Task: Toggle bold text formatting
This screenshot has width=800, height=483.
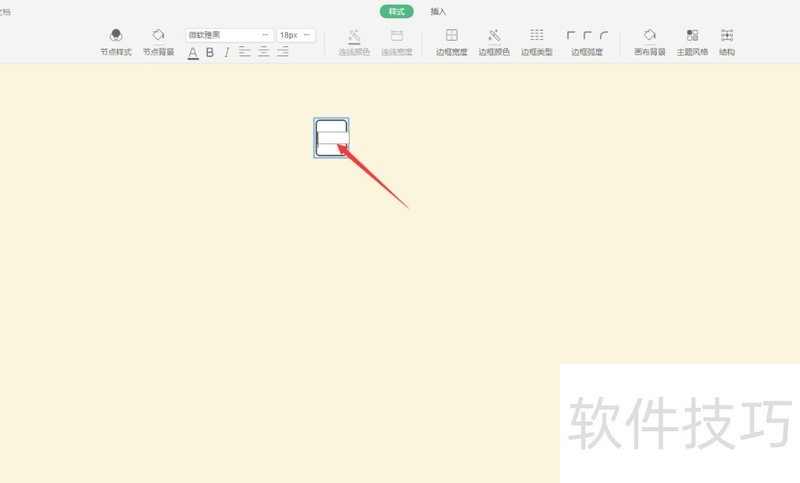Action: click(210, 52)
